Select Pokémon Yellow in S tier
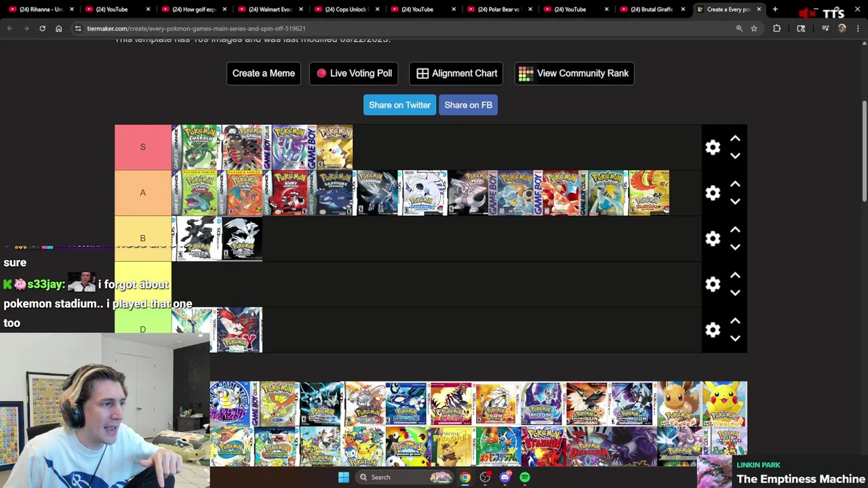This screenshot has height=488, width=868. point(331,147)
